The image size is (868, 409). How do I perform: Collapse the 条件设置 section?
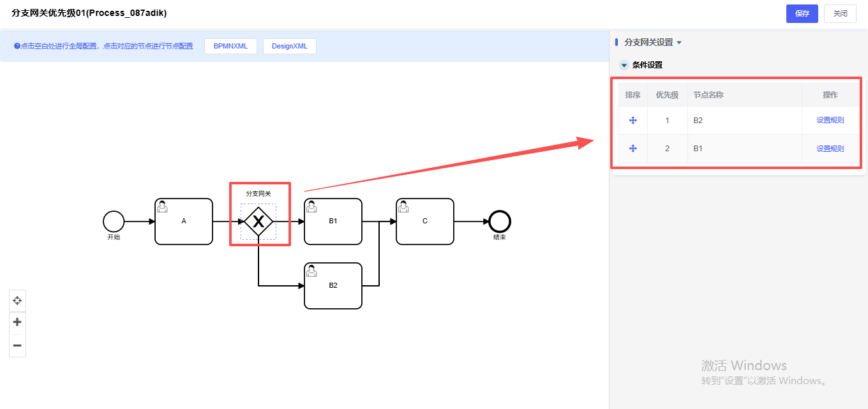(624, 65)
